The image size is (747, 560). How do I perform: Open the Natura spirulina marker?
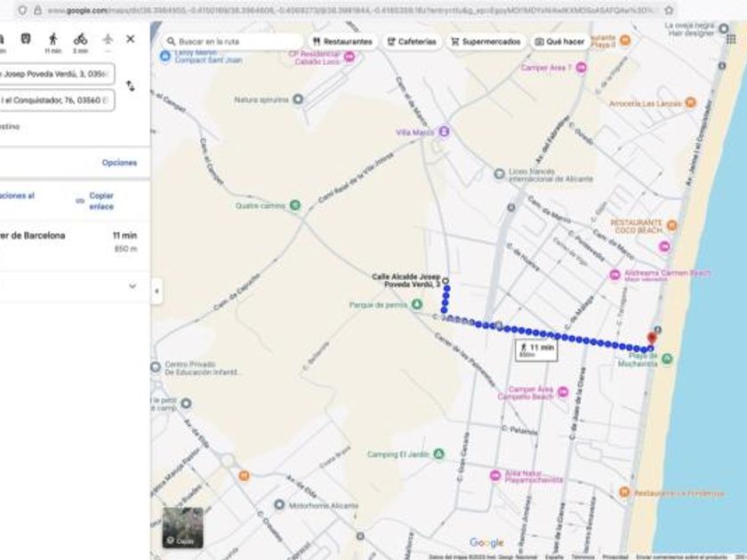298,100
